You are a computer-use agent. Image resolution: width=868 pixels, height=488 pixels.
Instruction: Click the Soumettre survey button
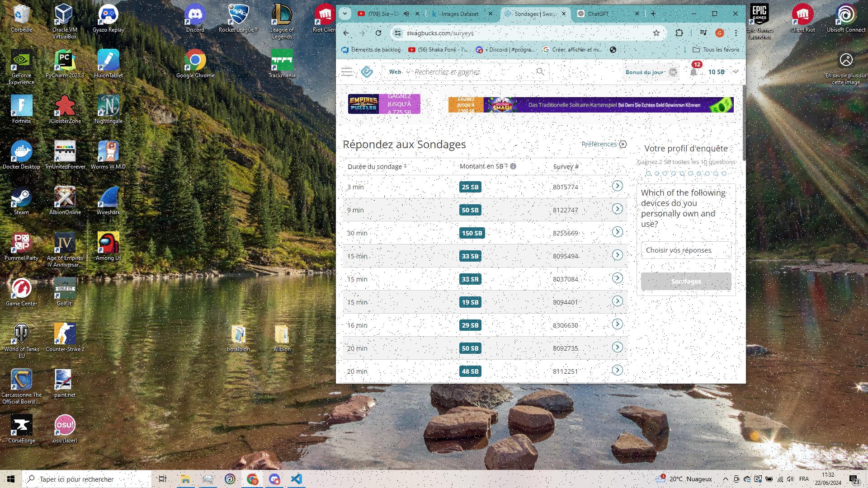point(685,281)
